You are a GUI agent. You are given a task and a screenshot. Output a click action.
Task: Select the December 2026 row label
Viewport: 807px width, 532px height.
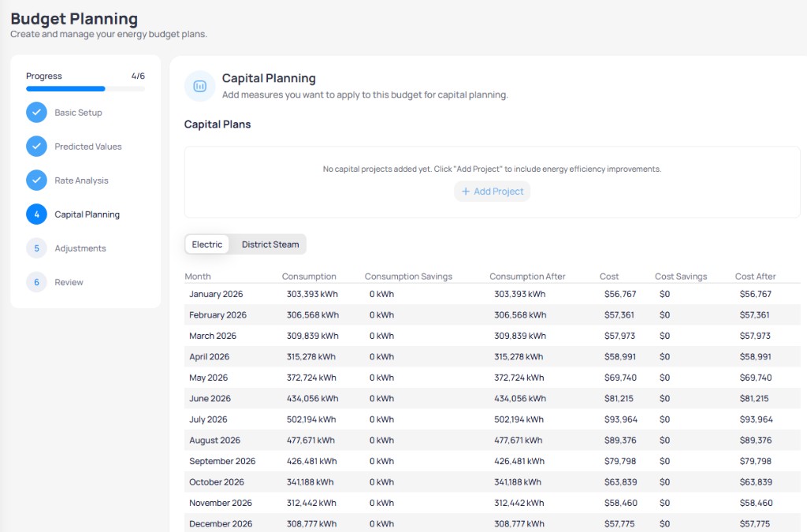[221, 524]
